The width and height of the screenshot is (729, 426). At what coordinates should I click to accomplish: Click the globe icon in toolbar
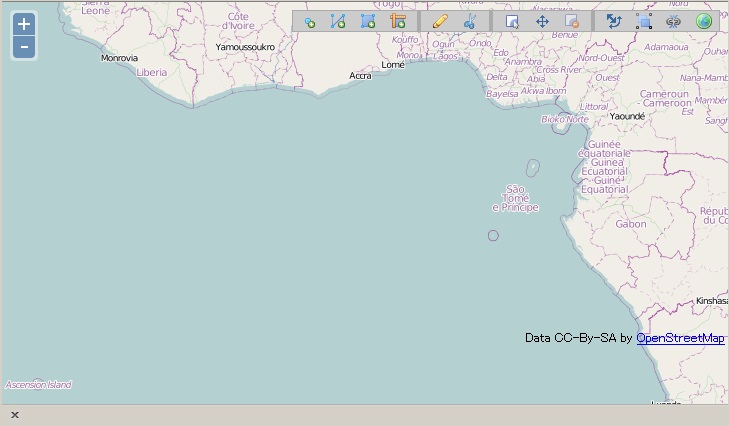tap(704, 22)
